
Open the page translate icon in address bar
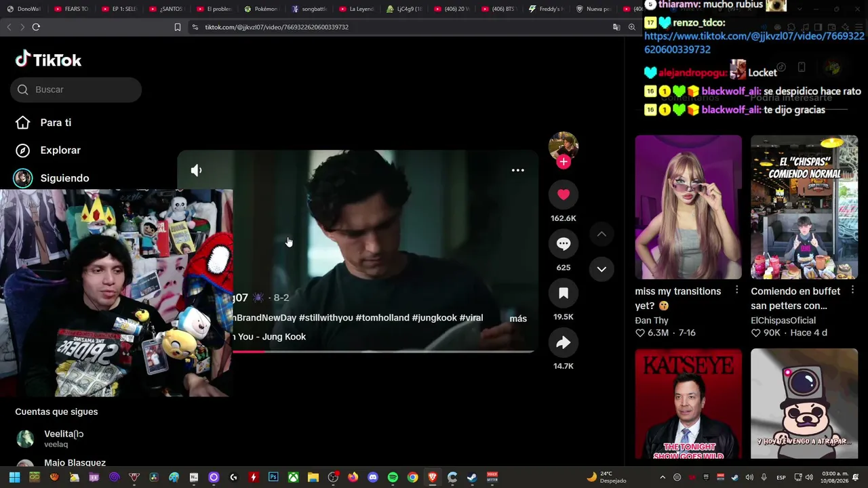(616, 27)
